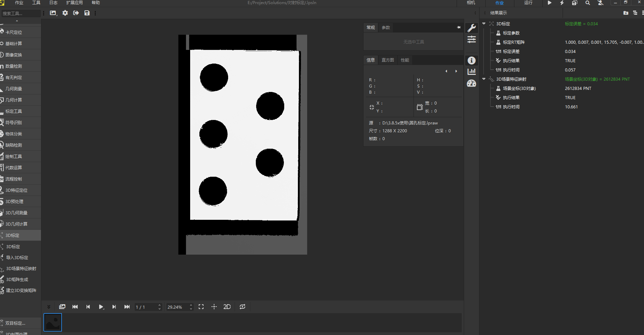Click the save-all icon in title bar
The image size is (644, 335).
[575, 3]
